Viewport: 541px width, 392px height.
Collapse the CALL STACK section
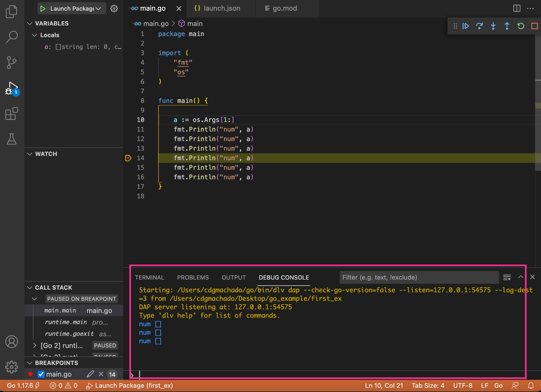click(30, 288)
